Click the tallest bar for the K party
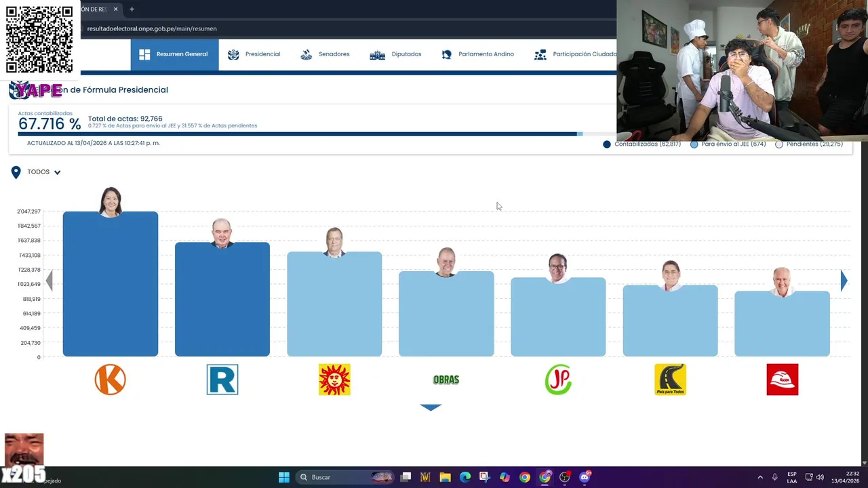Image resolution: width=868 pixels, height=488 pixels. pyautogui.click(x=111, y=284)
